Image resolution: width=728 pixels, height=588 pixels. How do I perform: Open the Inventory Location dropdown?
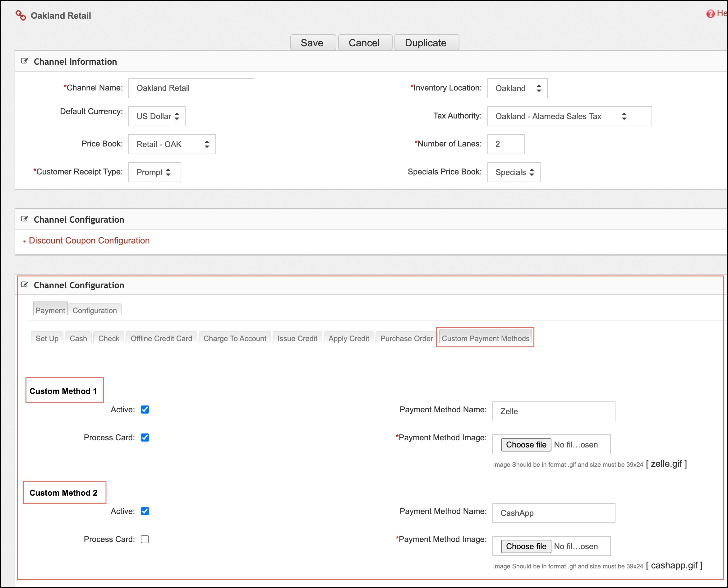(x=517, y=88)
